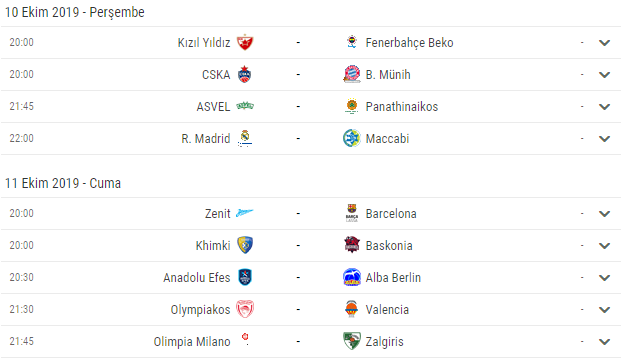Expand the Zenit vs Barcelona match row
Viewport: 623px width, 360px height.
point(604,213)
